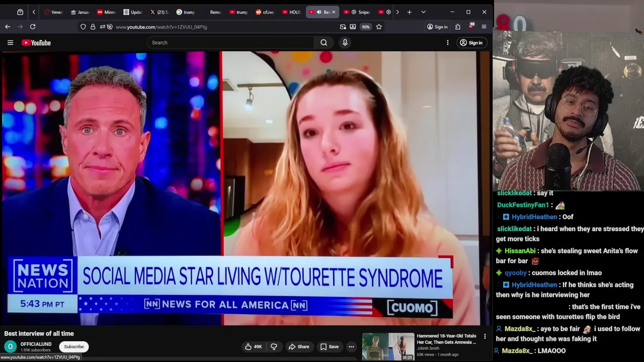Switch to the X (21) tab
This screenshot has height=362, width=644.
tap(159, 12)
